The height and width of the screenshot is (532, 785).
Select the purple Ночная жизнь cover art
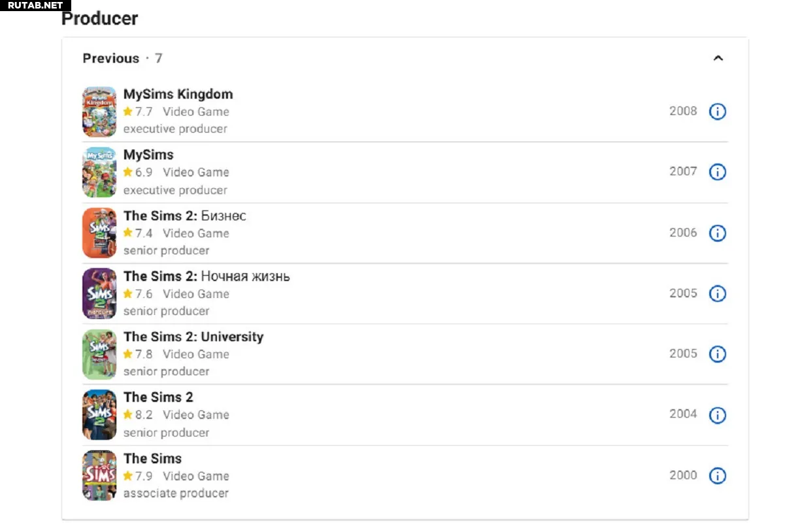tap(99, 293)
